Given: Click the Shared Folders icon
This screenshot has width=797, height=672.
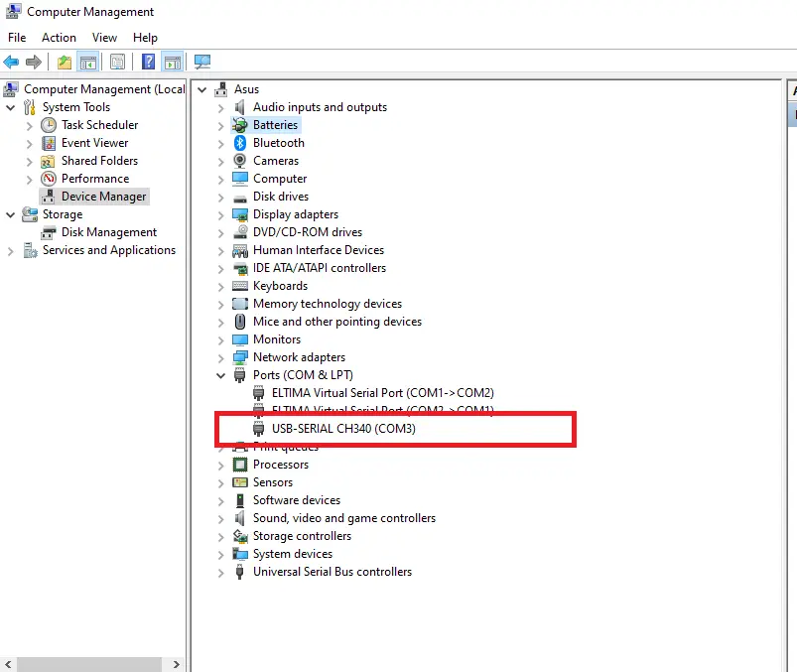Looking at the screenshot, I should tap(48, 161).
